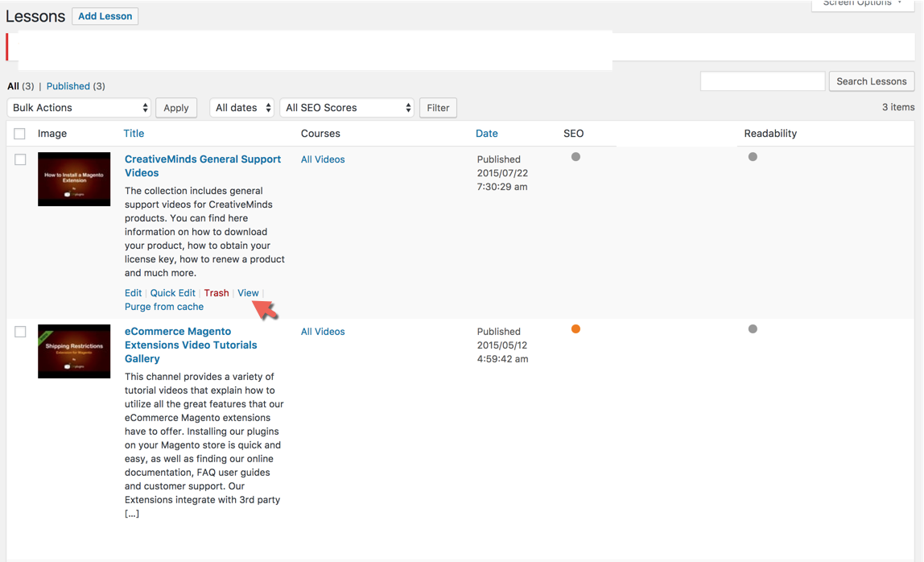Open the Screen Options panel
The height and width of the screenshot is (562, 924).
coord(862,3)
